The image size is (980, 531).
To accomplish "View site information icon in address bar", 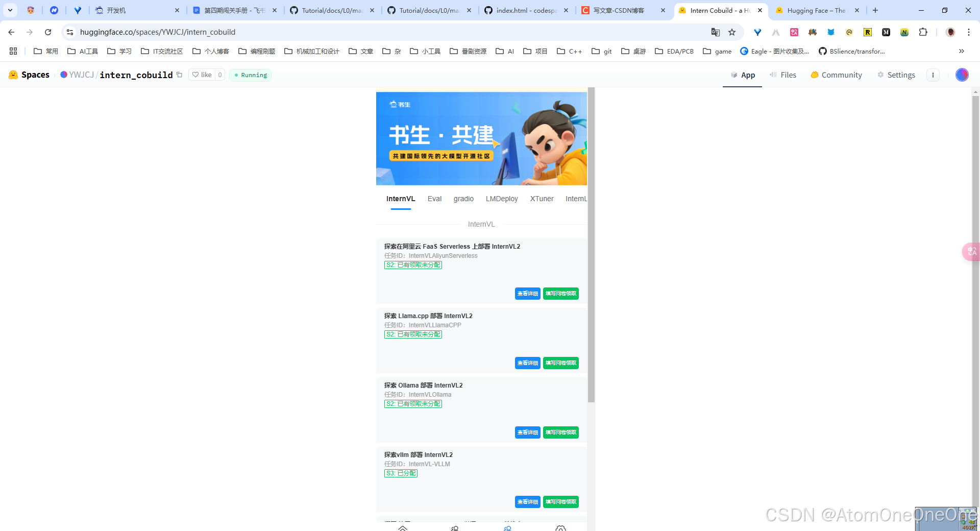I will (70, 32).
